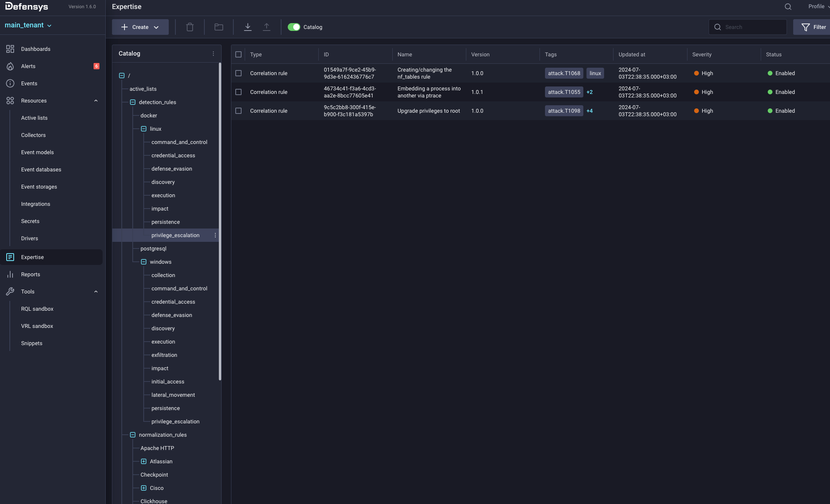Image resolution: width=830 pixels, height=504 pixels.
Task: Toggle the Catalog switch off
Action: click(x=294, y=27)
